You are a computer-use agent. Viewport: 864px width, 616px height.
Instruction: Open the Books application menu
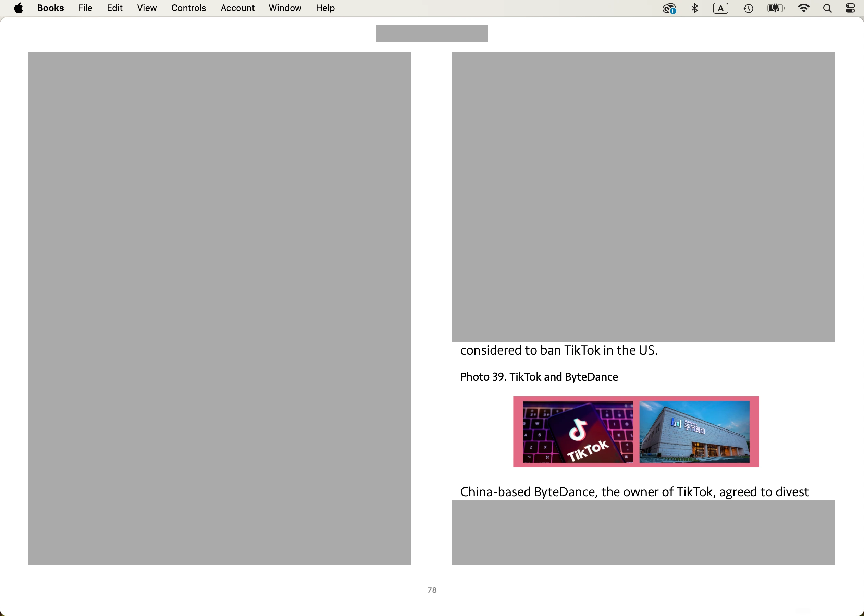[50, 8]
